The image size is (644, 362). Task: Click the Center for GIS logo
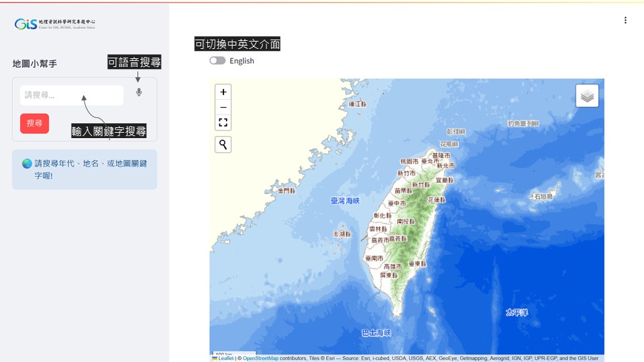tap(55, 24)
